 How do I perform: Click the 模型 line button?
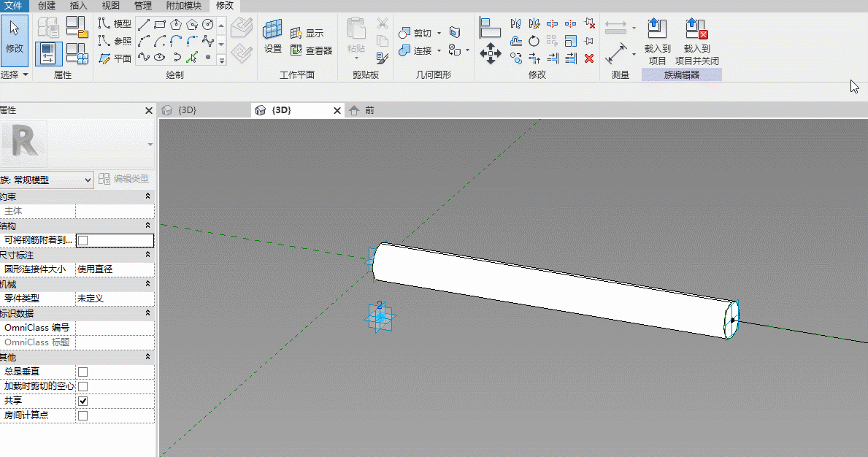115,24
